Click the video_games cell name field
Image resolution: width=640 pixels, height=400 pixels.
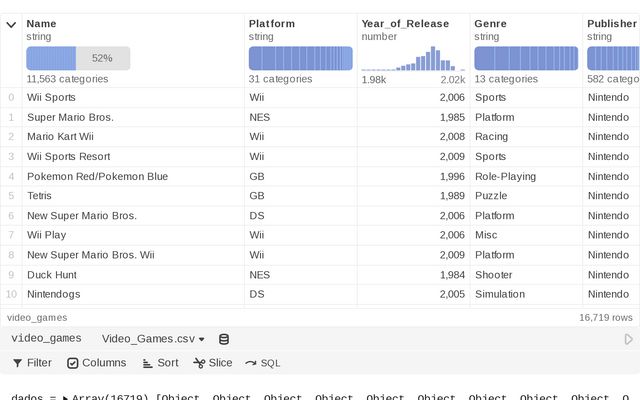(46, 338)
